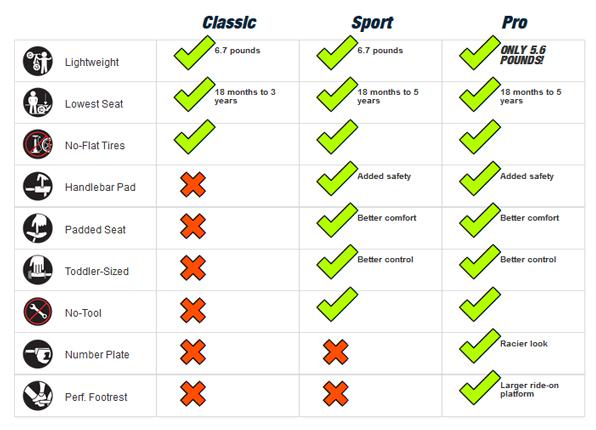Select the Padded Seat icon

point(38,228)
